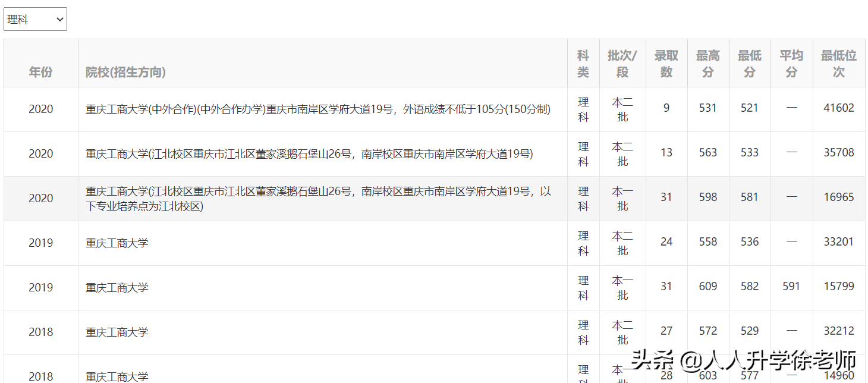This screenshot has height=383, width=868.
Task: Click 本一批 in the 15799 row
Action: coord(622,288)
